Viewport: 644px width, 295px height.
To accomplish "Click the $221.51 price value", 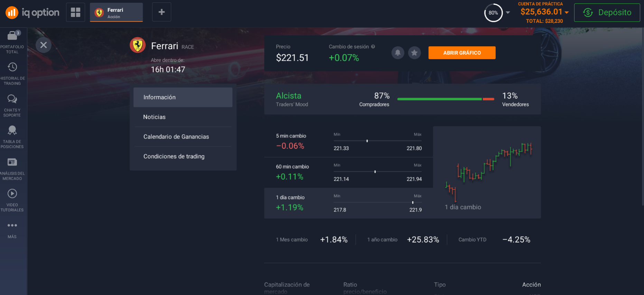I will point(292,58).
